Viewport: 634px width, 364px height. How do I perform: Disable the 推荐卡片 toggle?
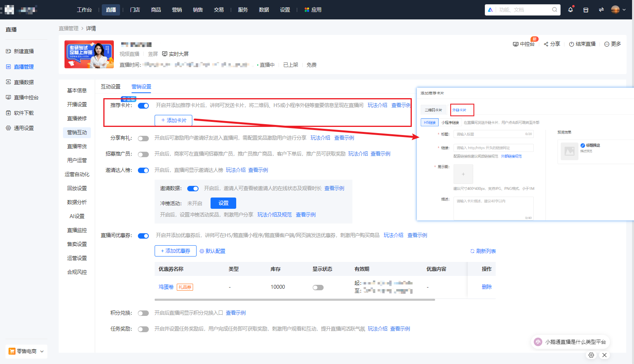coord(143,105)
